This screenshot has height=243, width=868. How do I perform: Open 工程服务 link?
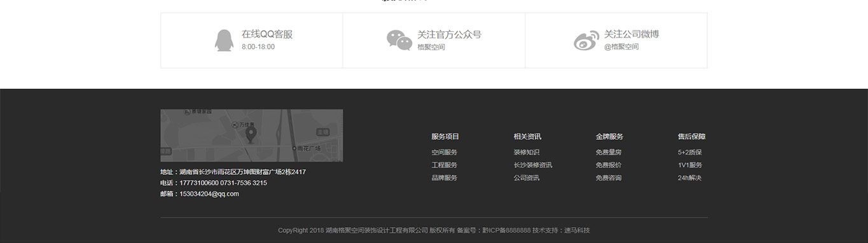click(444, 165)
